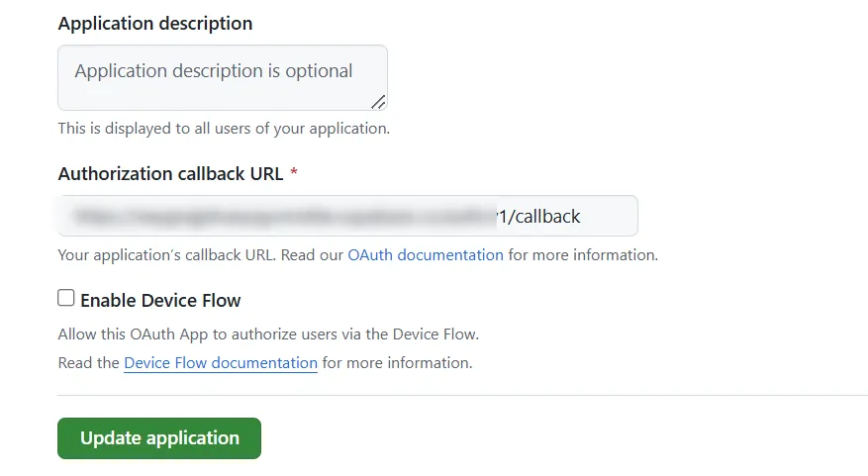Click the red required asterisk
Image resolution: width=868 pixels, height=476 pixels.
point(294,174)
